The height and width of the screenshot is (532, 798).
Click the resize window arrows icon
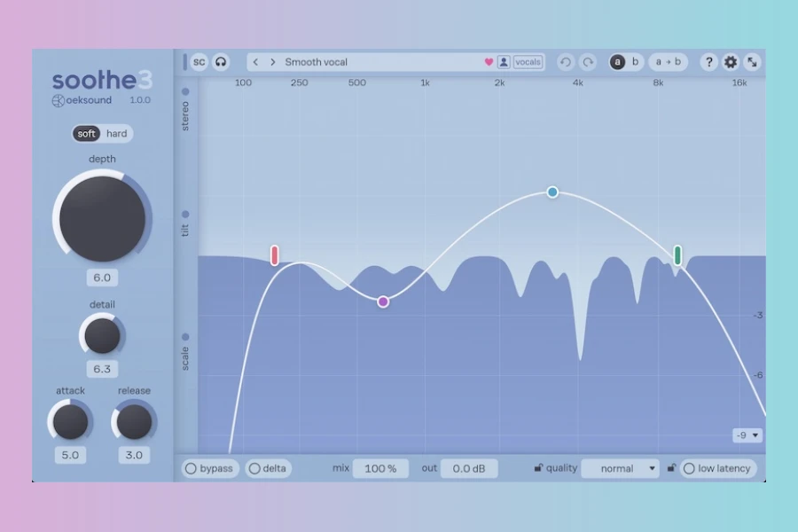click(752, 62)
